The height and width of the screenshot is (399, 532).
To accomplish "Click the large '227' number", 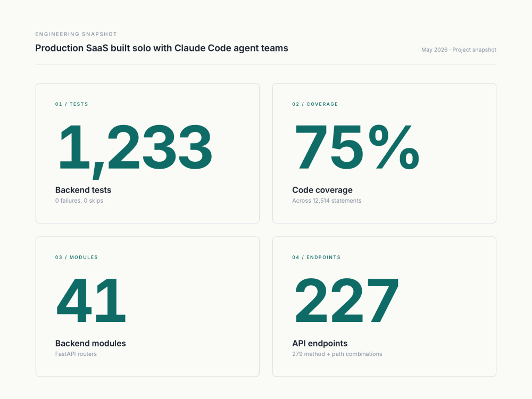I will click(347, 300).
